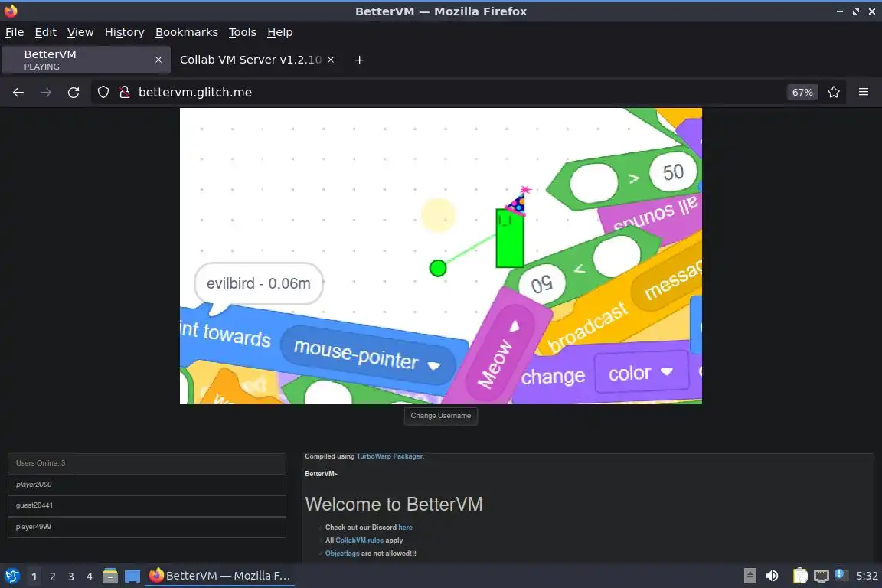Image resolution: width=882 pixels, height=588 pixels.
Task: Open the Help menu
Action: 279,32
